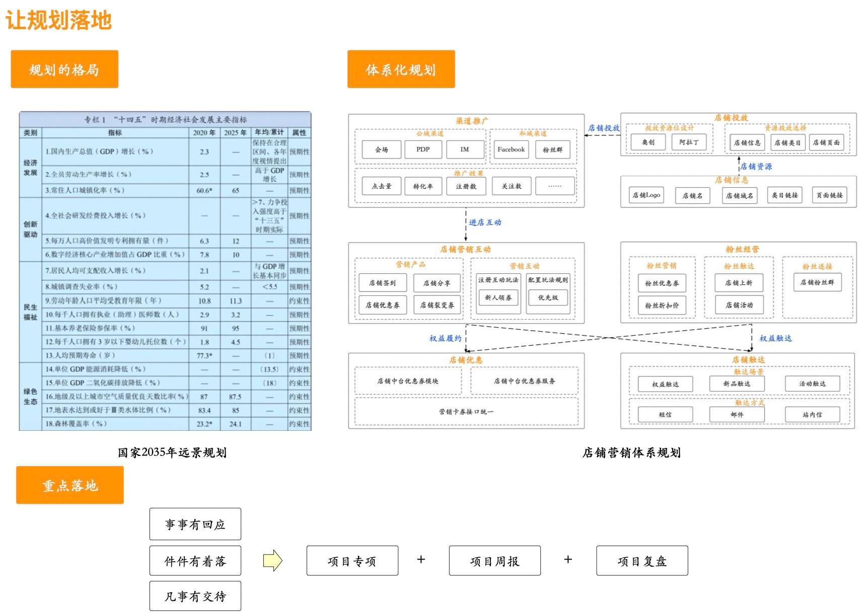Click the 绿色生态 category cell

tap(30, 396)
